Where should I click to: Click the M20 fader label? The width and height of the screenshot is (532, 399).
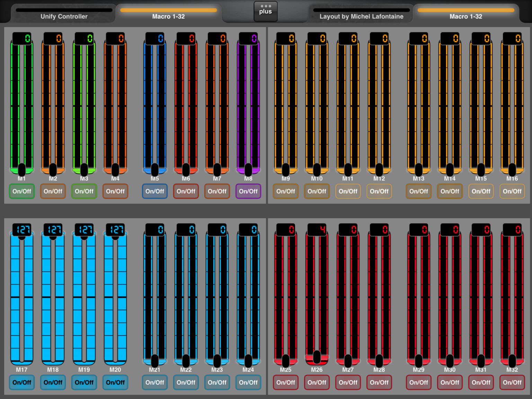click(115, 370)
